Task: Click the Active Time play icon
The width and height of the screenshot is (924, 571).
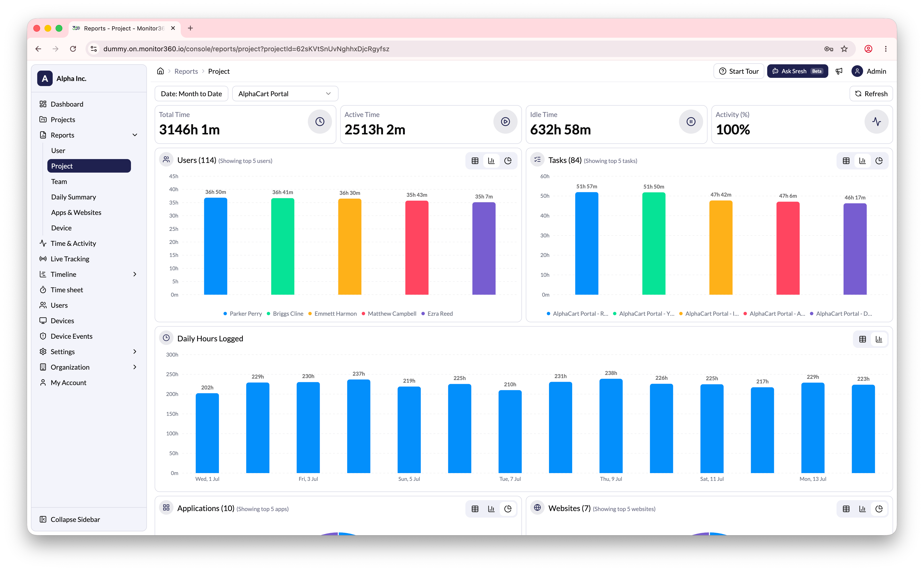Action: click(x=505, y=122)
